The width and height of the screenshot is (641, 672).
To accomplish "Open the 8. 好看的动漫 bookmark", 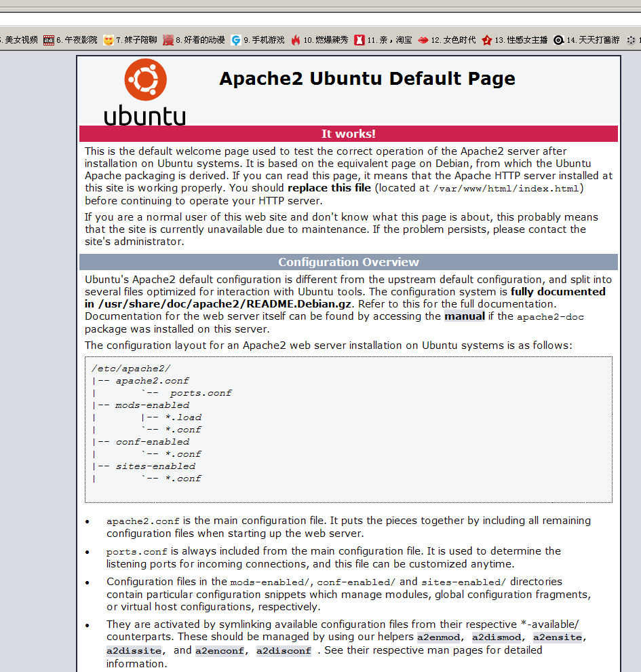I will click(x=194, y=40).
